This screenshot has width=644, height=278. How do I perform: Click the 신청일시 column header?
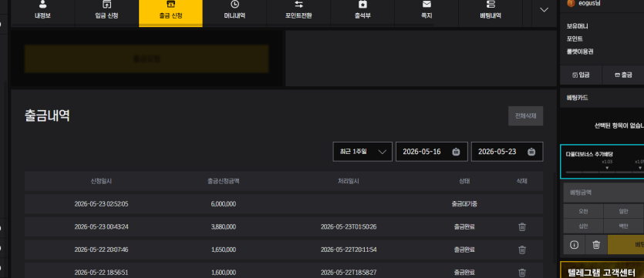tap(101, 181)
